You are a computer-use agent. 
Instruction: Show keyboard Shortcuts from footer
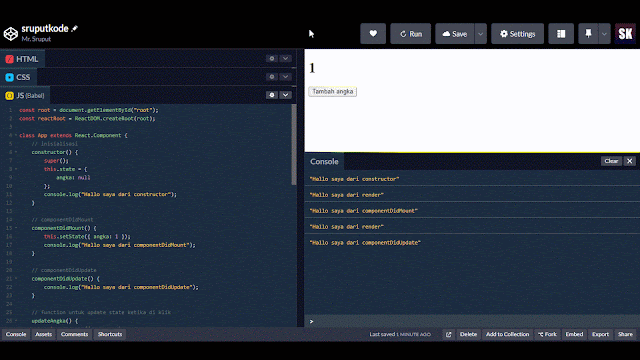(110, 334)
